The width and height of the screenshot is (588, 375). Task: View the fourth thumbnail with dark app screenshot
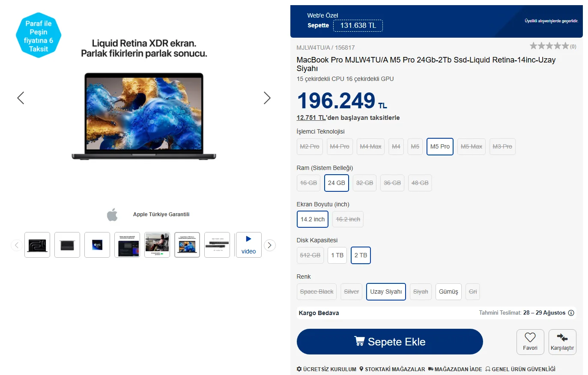tap(127, 245)
